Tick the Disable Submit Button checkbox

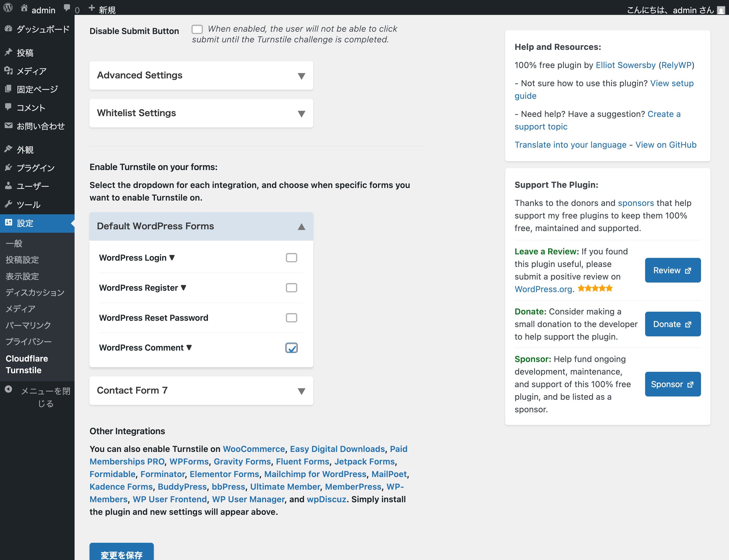point(197,29)
